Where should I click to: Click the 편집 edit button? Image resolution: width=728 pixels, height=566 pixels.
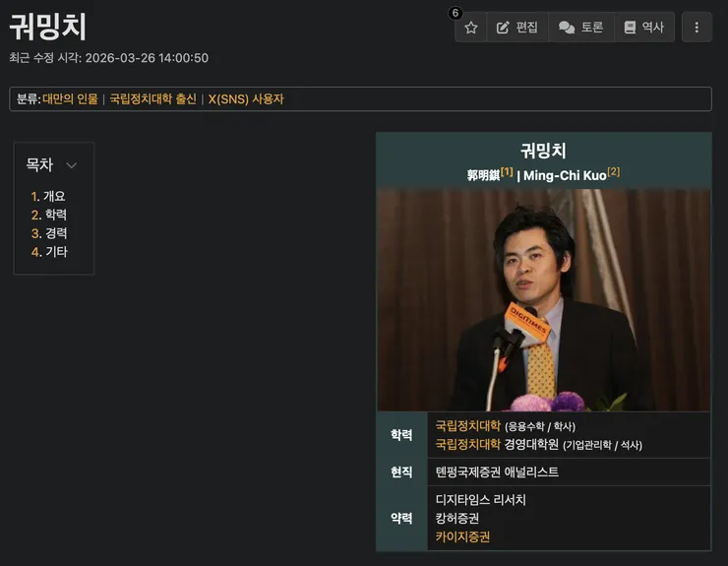tap(517, 28)
